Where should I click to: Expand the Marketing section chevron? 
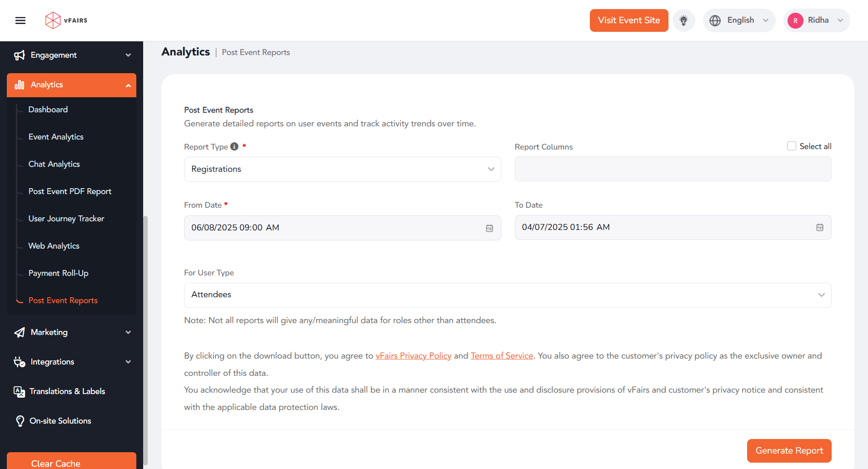(x=128, y=332)
